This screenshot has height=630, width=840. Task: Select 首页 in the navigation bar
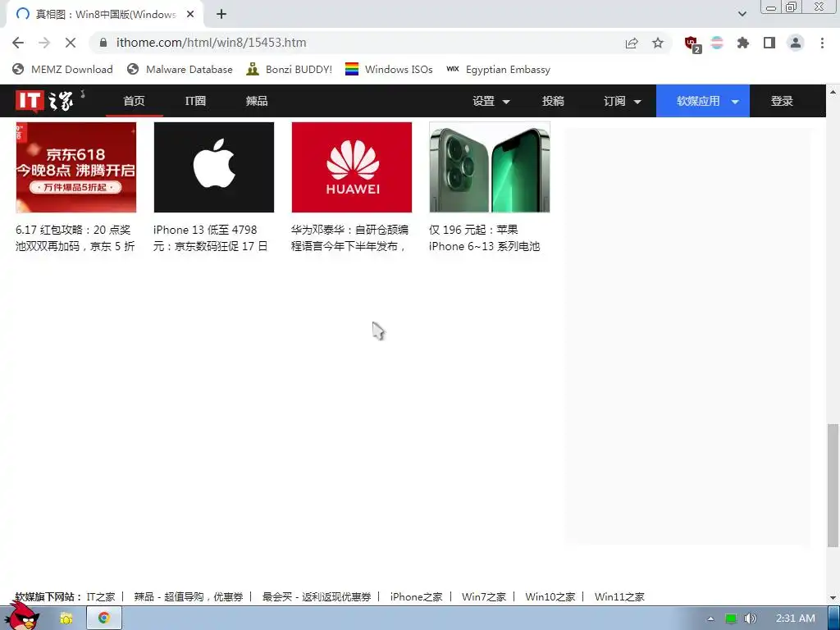tap(134, 101)
